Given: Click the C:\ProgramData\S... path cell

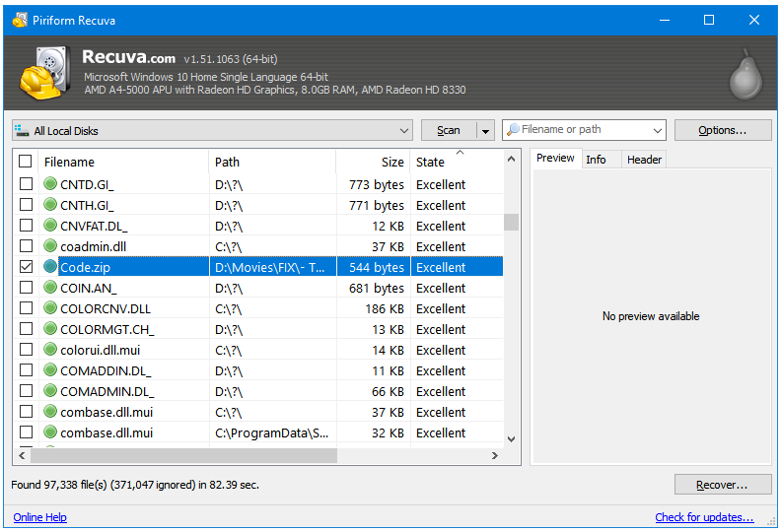Looking at the screenshot, I should [x=272, y=432].
